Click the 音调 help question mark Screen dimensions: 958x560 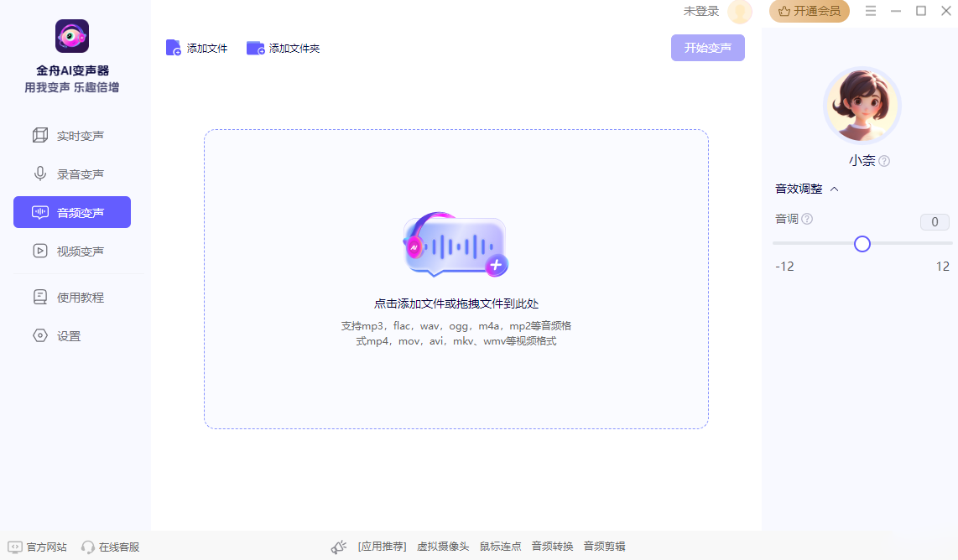click(806, 219)
